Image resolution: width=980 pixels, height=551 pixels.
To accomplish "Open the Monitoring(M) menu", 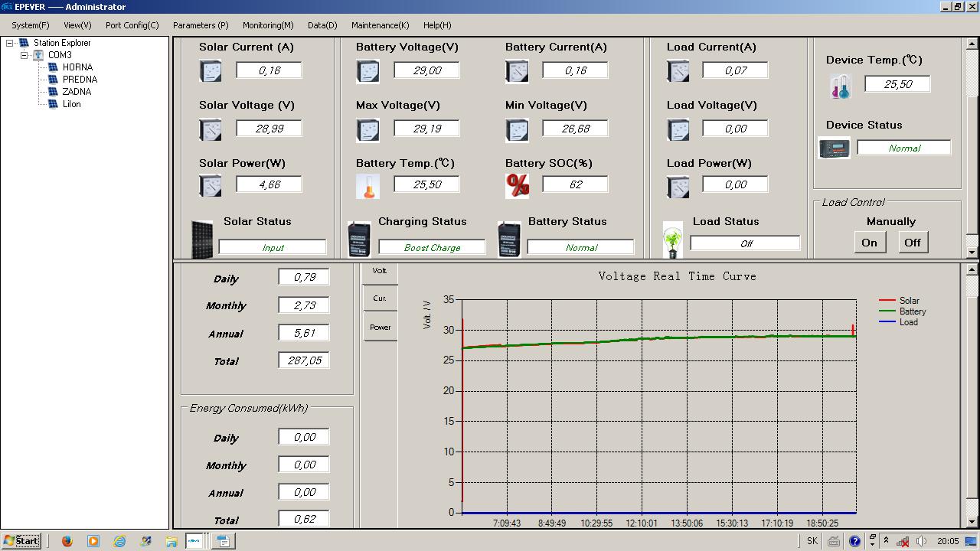I will coord(268,25).
